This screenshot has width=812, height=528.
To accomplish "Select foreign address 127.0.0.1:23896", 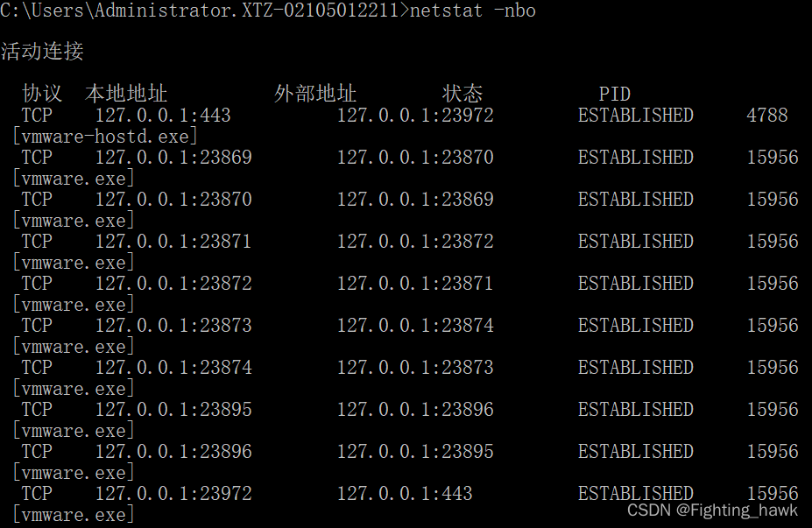I will 415,410.
